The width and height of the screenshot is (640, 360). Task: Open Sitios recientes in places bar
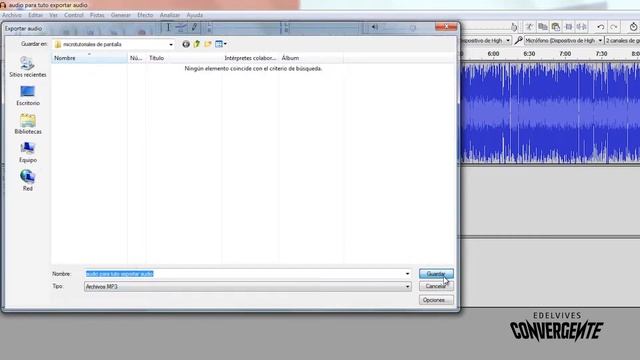coord(28,67)
